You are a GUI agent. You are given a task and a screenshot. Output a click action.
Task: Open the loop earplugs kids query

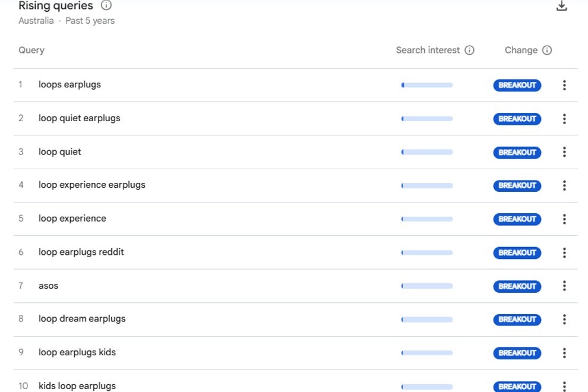tap(77, 352)
